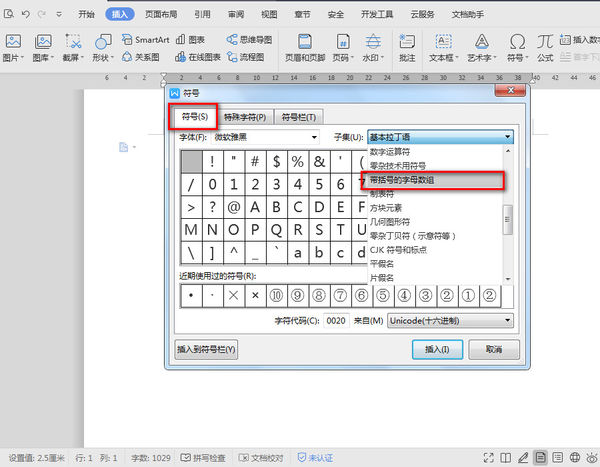The image size is (600, 467).
Task: Open the 思维导图 mind map tool
Action: coord(249,39)
